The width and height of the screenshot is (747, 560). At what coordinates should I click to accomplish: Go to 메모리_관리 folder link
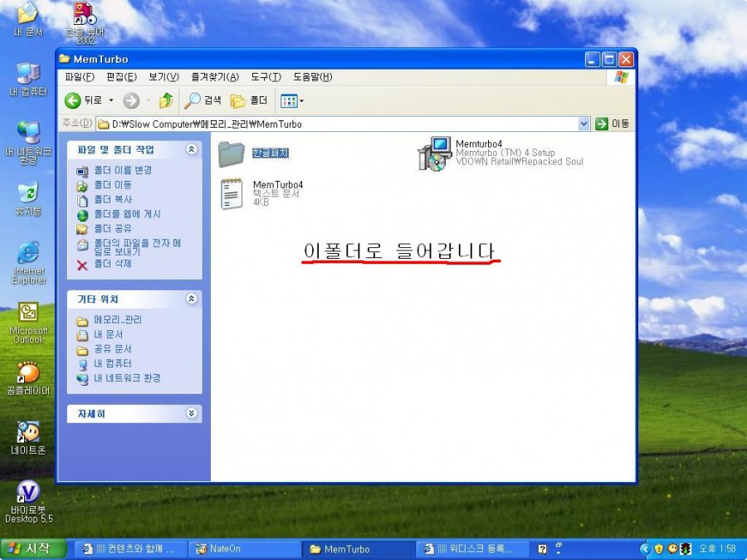118,319
